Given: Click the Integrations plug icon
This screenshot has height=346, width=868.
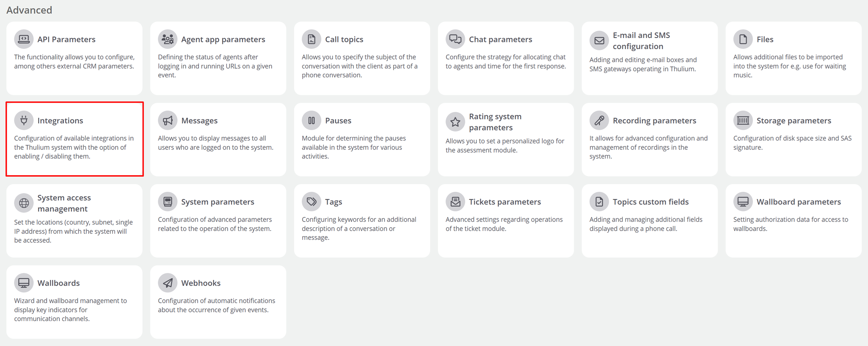Looking at the screenshot, I should click(24, 120).
